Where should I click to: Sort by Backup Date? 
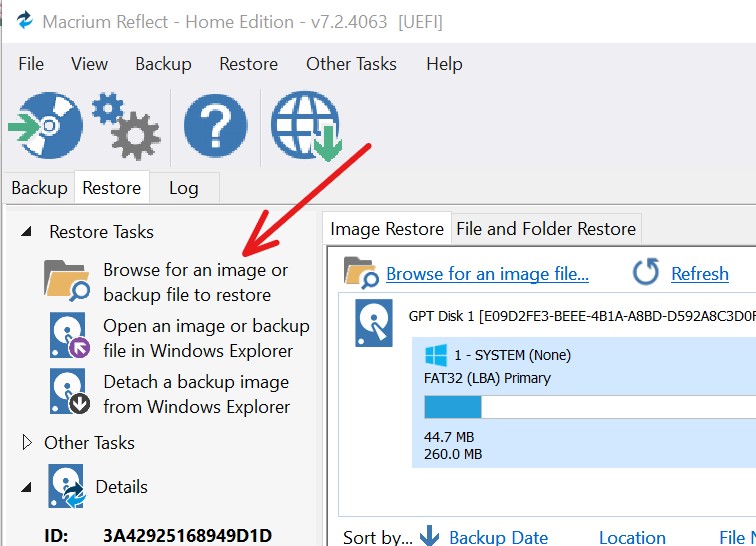499,537
